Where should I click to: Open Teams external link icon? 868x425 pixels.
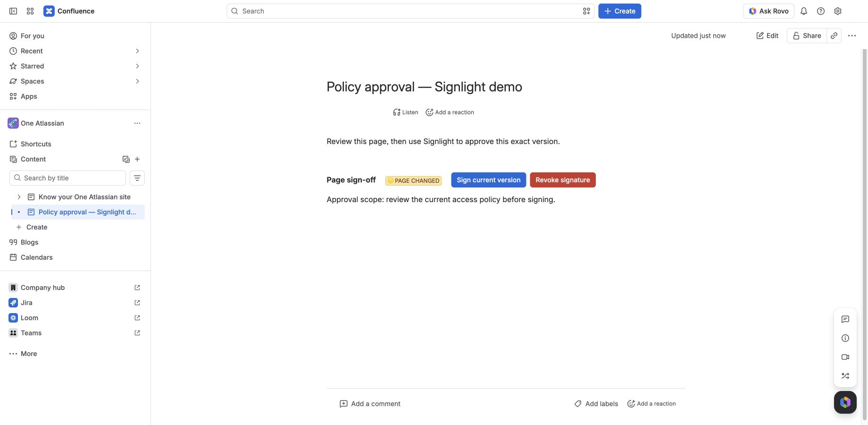(137, 333)
